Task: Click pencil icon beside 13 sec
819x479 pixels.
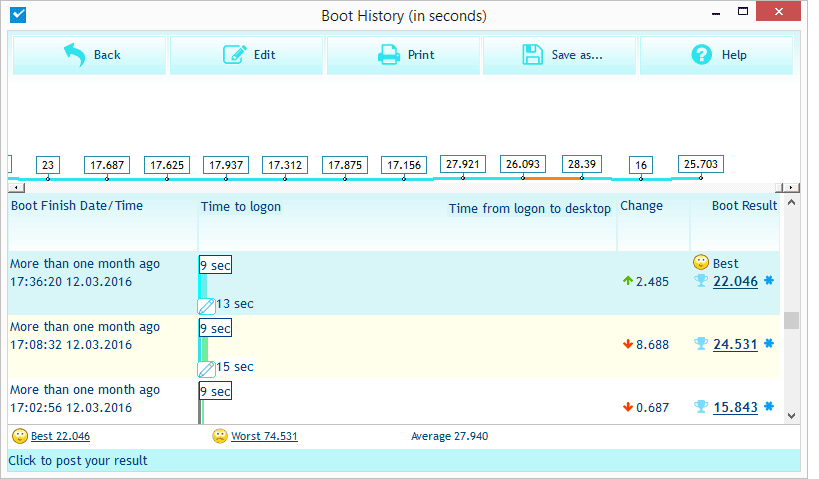Action: [x=206, y=305]
